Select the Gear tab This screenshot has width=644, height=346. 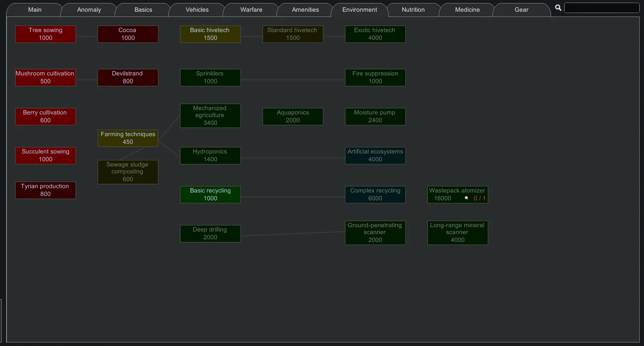[x=521, y=10]
